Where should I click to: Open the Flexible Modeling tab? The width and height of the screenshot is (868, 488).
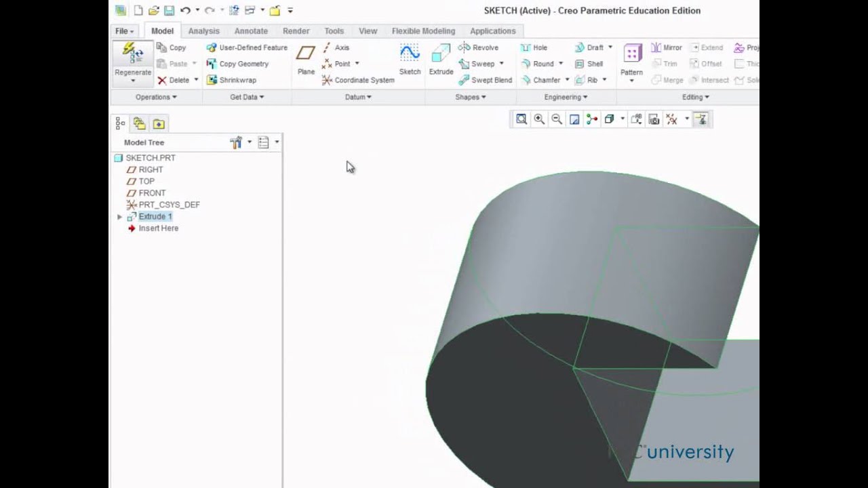[423, 31]
